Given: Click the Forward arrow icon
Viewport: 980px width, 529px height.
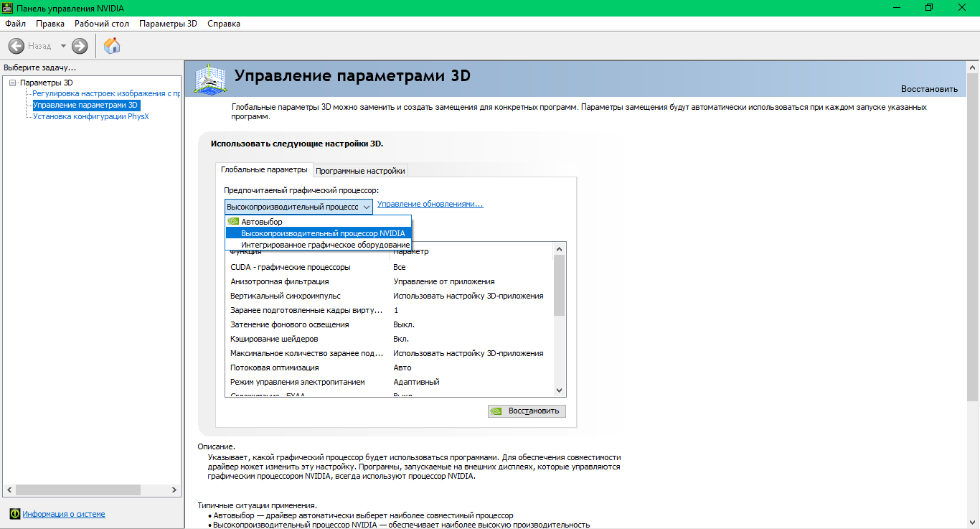Looking at the screenshot, I should tap(80, 46).
